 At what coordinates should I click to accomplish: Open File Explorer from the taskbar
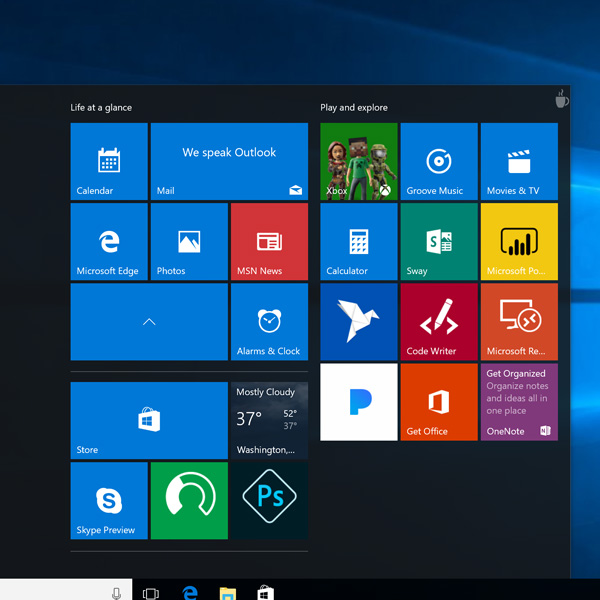click(228, 593)
